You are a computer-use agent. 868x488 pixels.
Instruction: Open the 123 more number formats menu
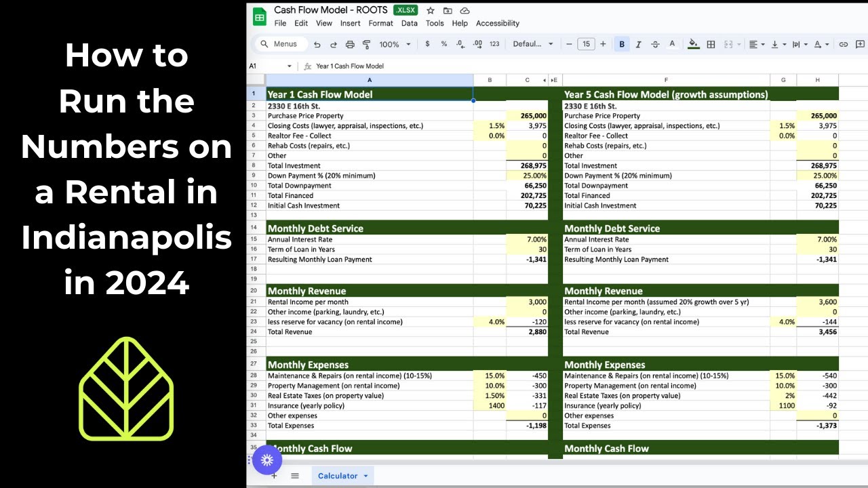(494, 44)
